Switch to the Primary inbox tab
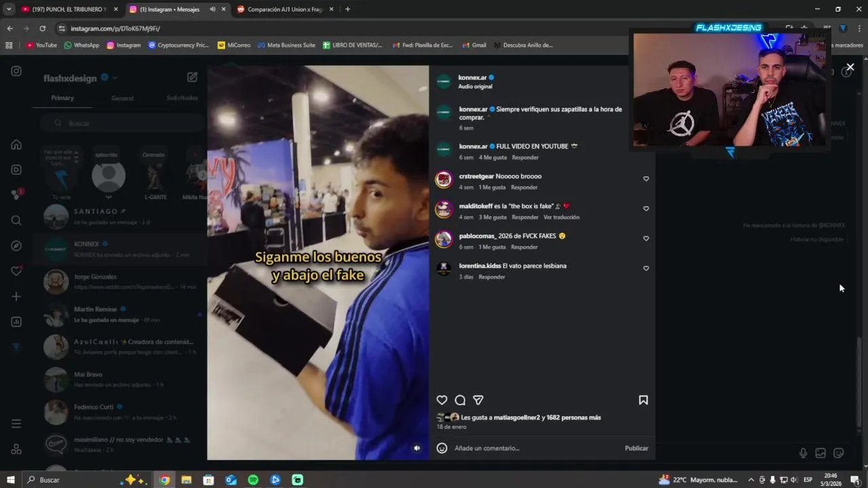The image size is (868, 488). point(62,98)
